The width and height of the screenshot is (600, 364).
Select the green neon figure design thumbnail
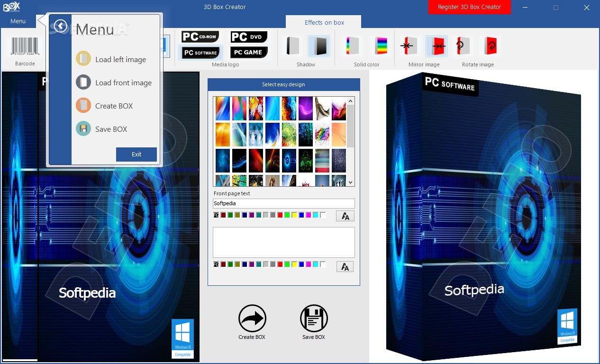(x=305, y=161)
